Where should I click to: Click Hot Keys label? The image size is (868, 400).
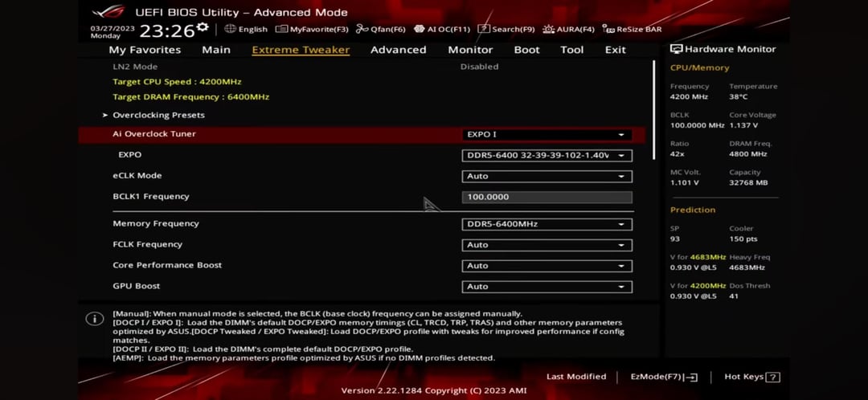click(x=744, y=377)
